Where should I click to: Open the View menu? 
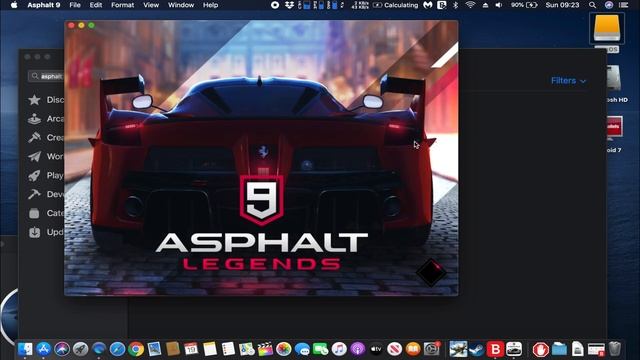(151, 5)
